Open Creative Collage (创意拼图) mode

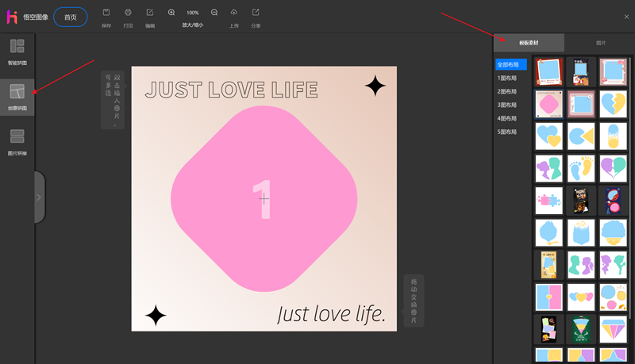coord(17,95)
